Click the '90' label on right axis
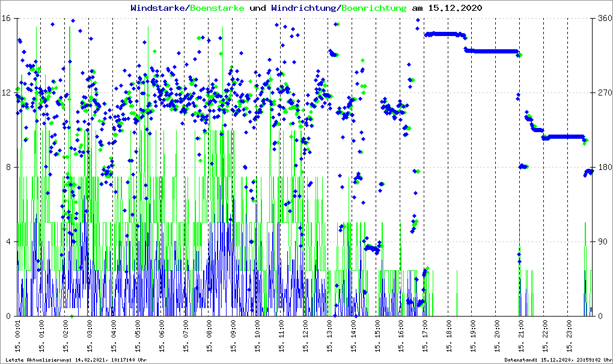This screenshot has width=613, height=364. coord(602,241)
